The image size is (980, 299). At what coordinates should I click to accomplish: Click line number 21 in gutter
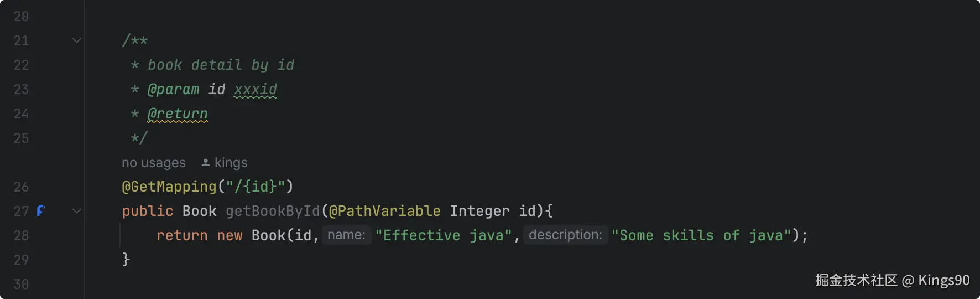21,40
